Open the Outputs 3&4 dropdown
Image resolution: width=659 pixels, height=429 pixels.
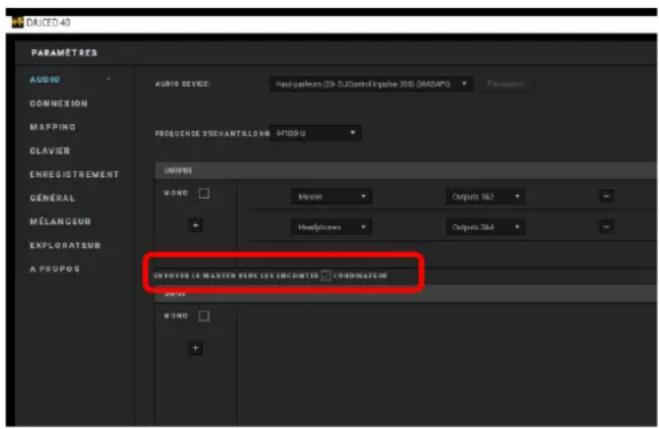pos(485,227)
